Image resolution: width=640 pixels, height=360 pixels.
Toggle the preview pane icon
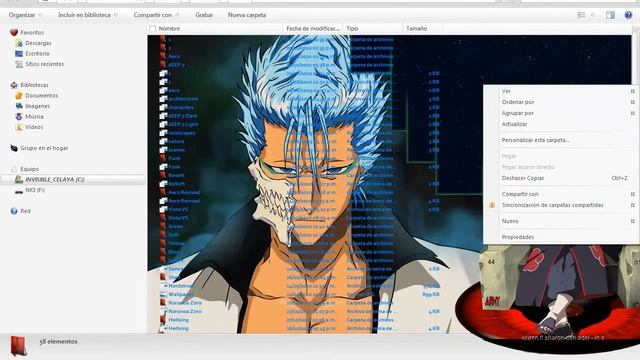click(610, 15)
